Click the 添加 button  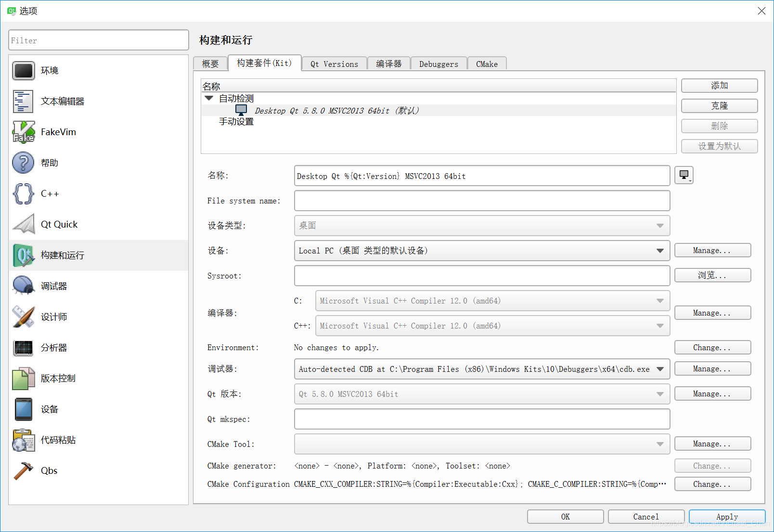tap(719, 86)
